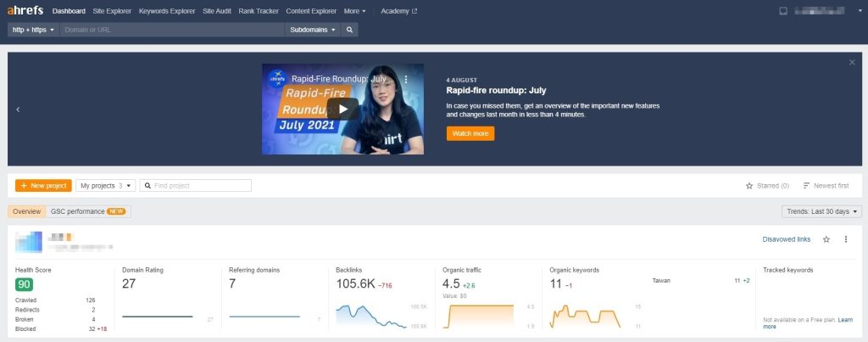Focus the Find project search field
Image resolution: width=868 pixels, height=342 pixels.
pyautogui.click(x=196, y=186)
